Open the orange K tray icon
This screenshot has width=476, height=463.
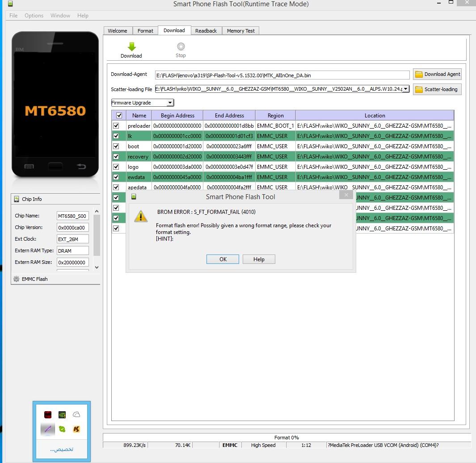point(76,429)
